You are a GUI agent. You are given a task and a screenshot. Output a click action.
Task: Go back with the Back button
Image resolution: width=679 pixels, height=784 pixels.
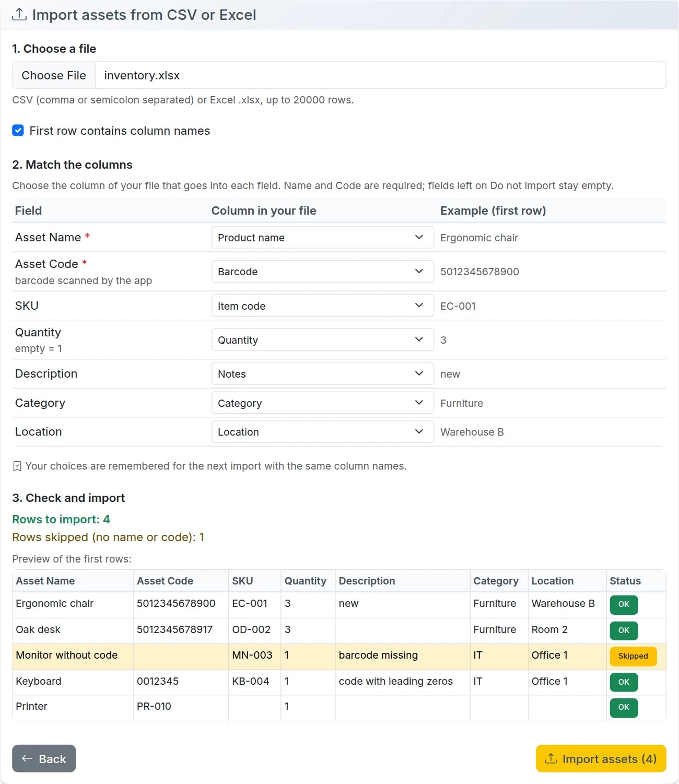[44, 758]
